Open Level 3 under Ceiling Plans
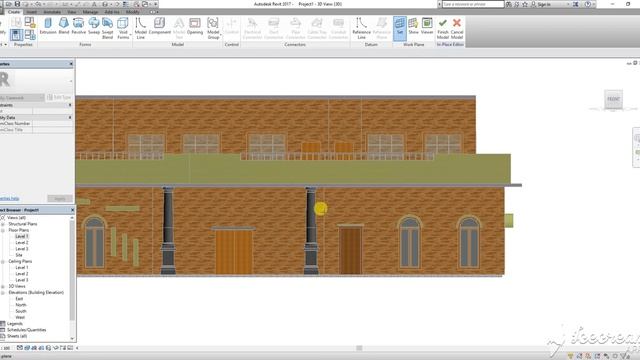The image size is (640, 360). click(22, 280)
